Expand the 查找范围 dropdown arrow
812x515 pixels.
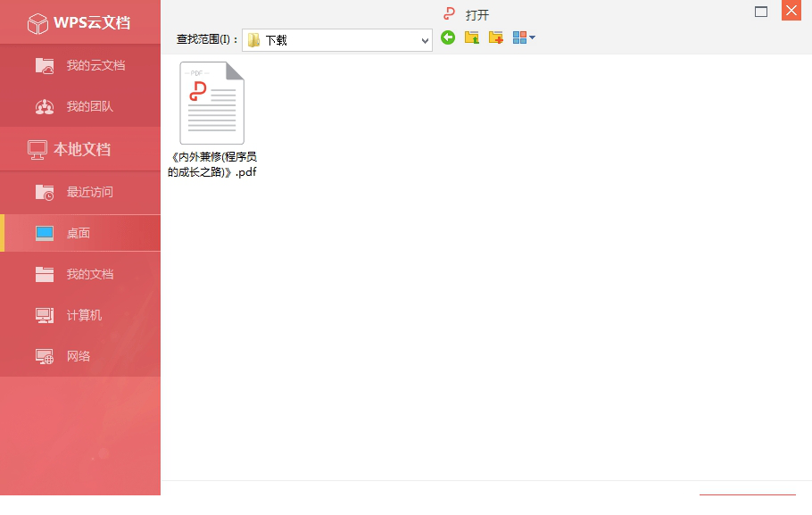coord(425,40)
